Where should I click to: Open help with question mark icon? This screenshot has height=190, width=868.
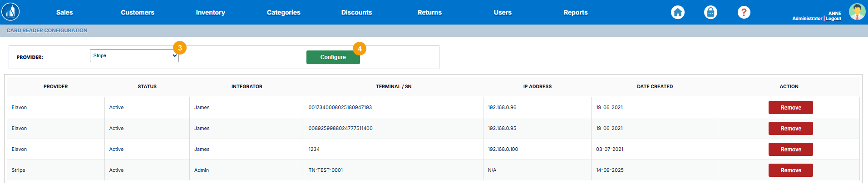(744, 12)
